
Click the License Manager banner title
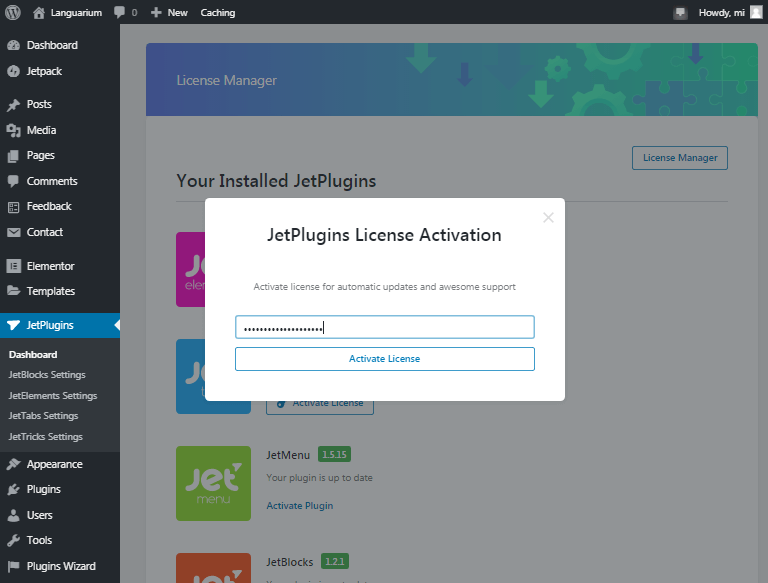click(226, 80)
